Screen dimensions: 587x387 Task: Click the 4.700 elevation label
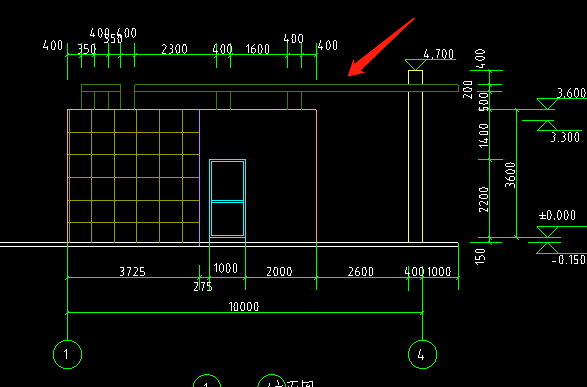[x=438, y=54]
